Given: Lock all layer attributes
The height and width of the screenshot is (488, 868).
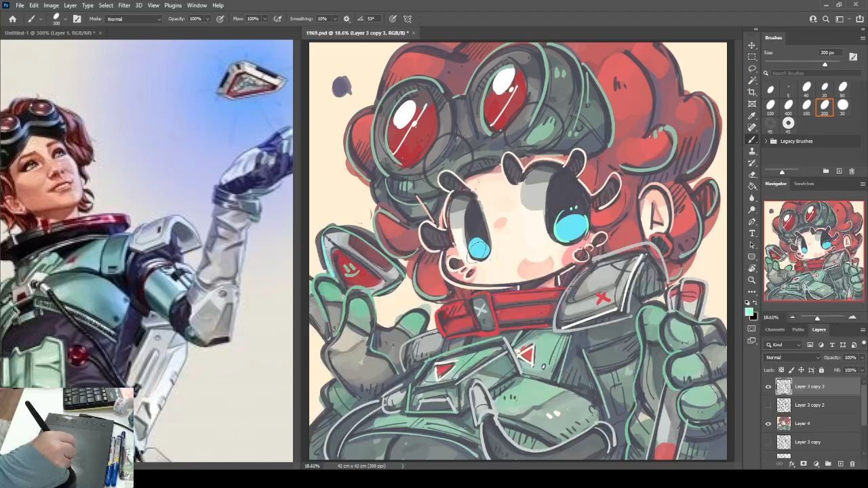Looking at the screenshot, I should [821, 370].
